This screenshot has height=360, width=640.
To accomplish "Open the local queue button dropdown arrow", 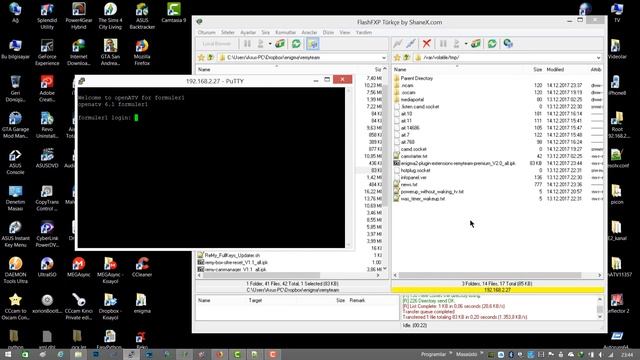I will click(x=270, y=44).
